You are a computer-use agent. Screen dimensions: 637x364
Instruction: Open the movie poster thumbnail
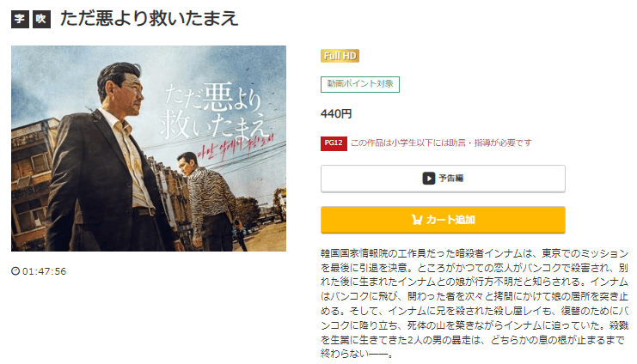tap(149, 149)
